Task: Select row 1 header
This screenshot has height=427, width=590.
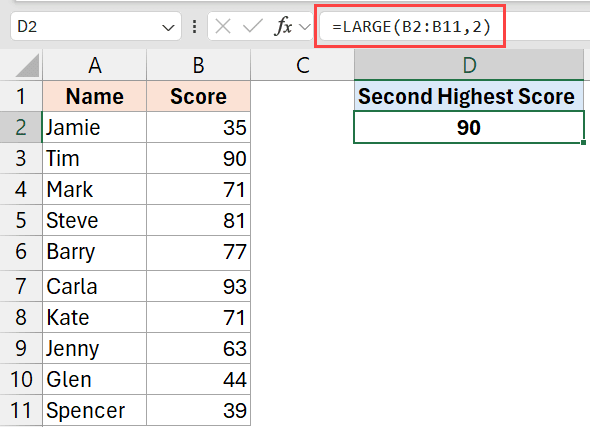Action: [21, 96]
